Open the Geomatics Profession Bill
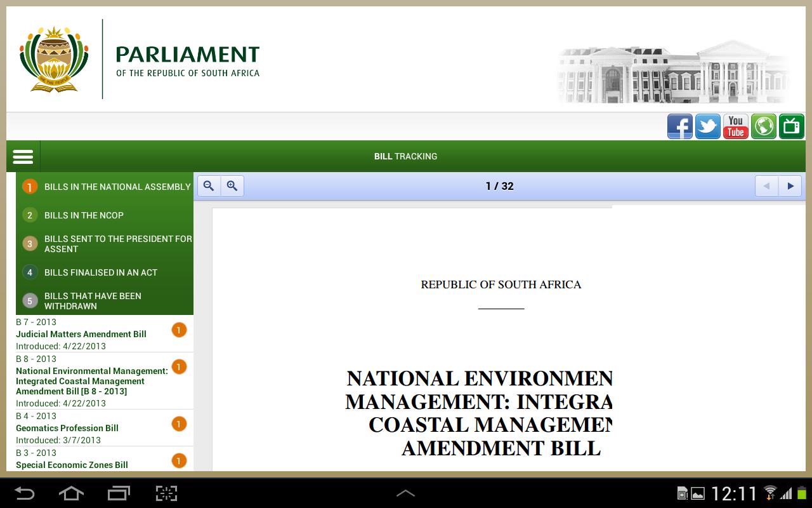Image resolution: width=812 pixels, height=508 pixels. click(67, 428)
